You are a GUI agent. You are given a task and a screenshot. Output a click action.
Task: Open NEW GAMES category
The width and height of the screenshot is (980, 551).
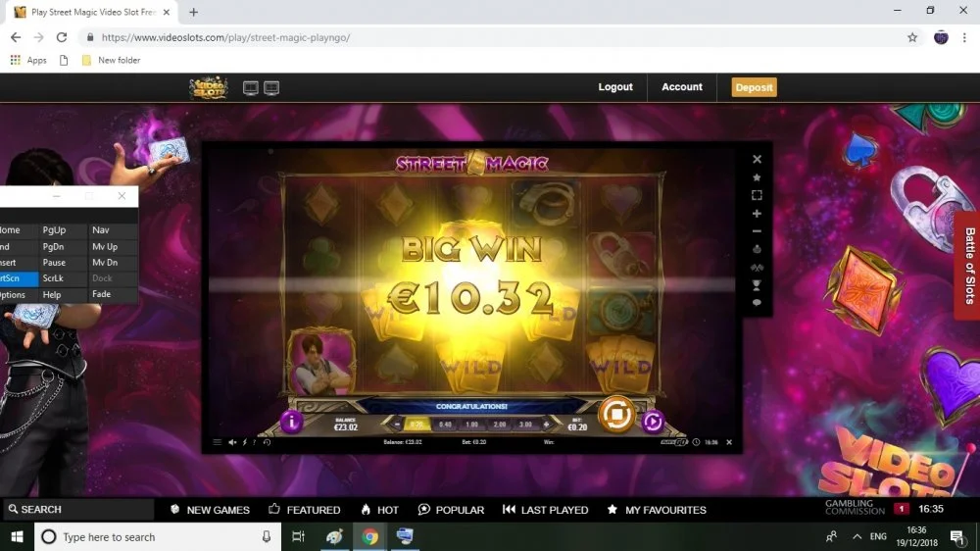210,510
